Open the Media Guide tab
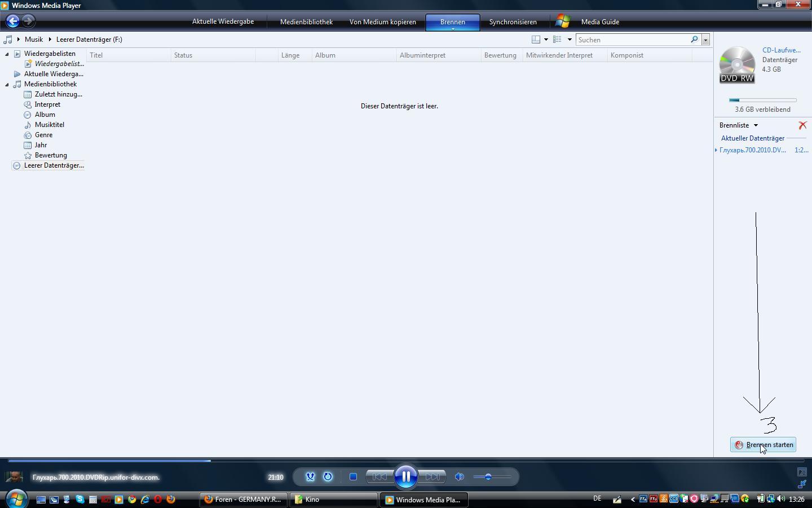Image resolution: width=812 pixels, height=508 pixels. click(600, 22)
